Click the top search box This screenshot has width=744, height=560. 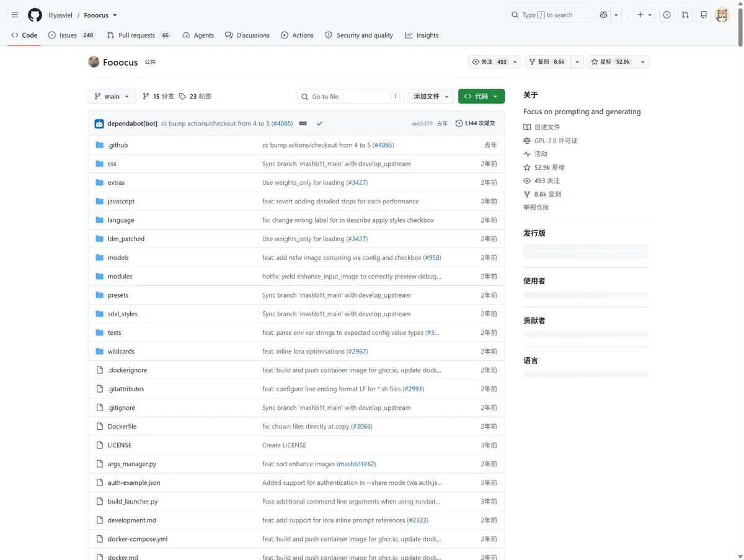coord(549,15)
